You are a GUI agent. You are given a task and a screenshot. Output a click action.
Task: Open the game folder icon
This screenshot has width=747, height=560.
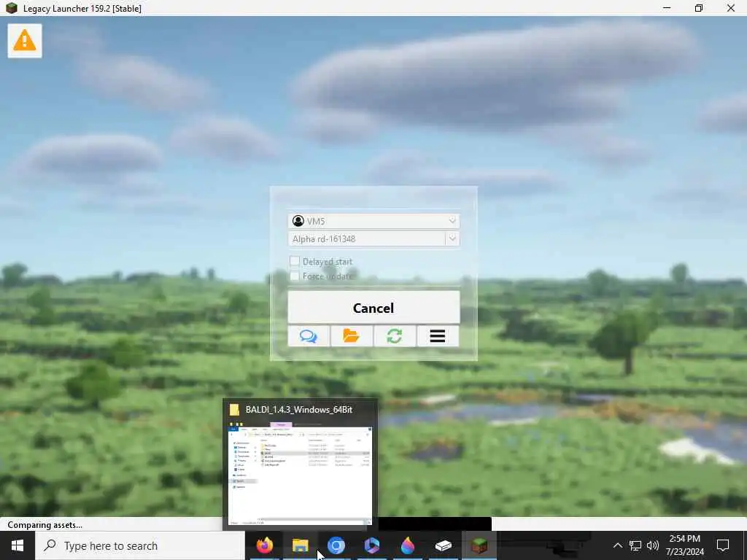[352, 336]
